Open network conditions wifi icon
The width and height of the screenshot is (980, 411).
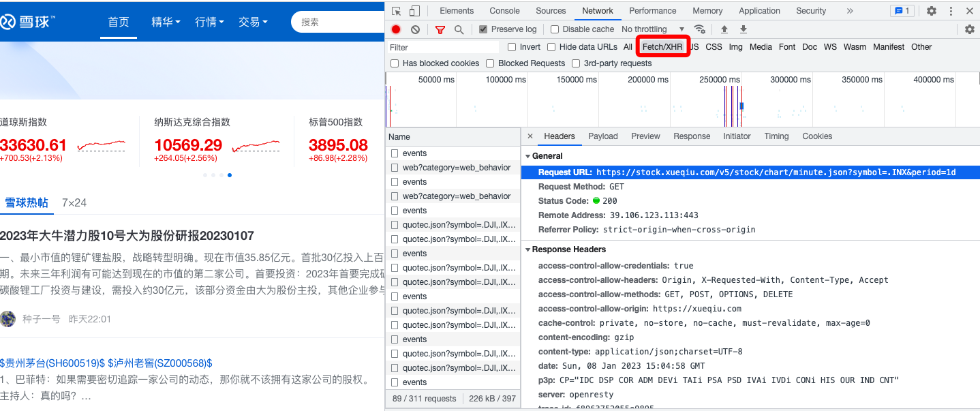[x=700, y=29]
